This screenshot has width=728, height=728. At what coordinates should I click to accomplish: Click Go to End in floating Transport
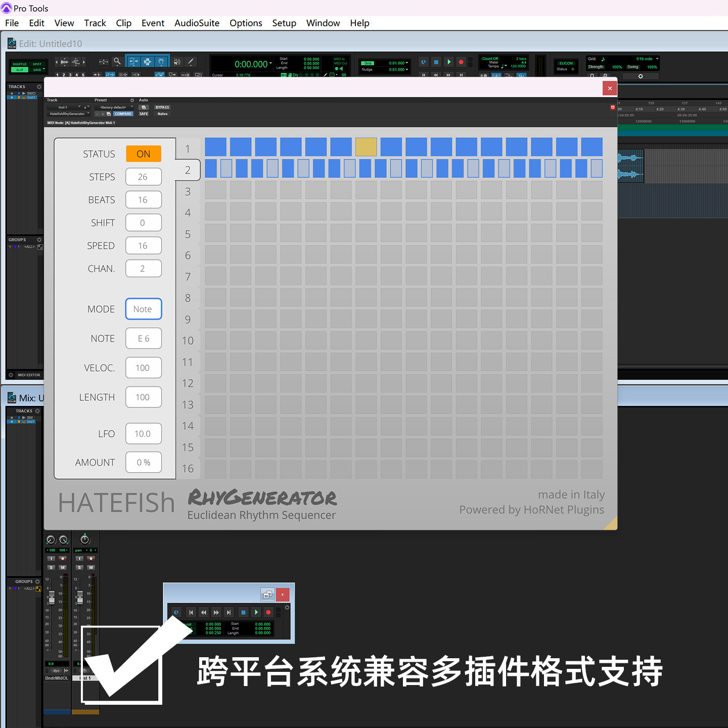tap(229, 612)
